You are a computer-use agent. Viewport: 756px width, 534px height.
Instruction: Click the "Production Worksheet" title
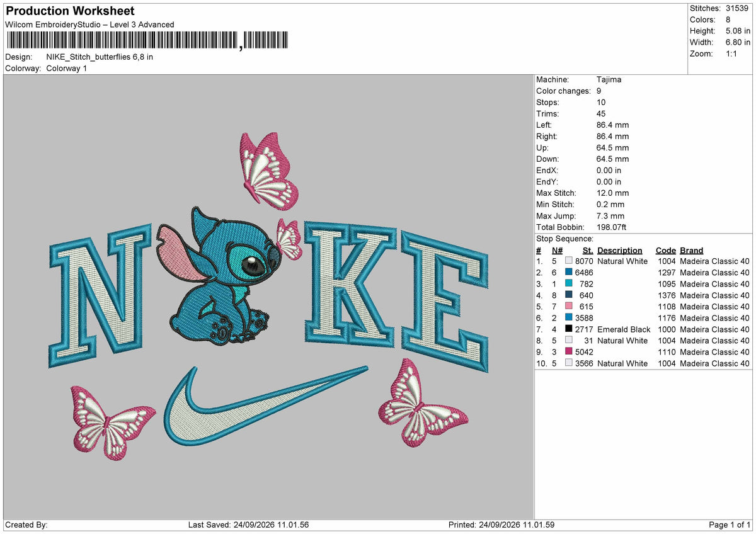click(x=70, y=11)
